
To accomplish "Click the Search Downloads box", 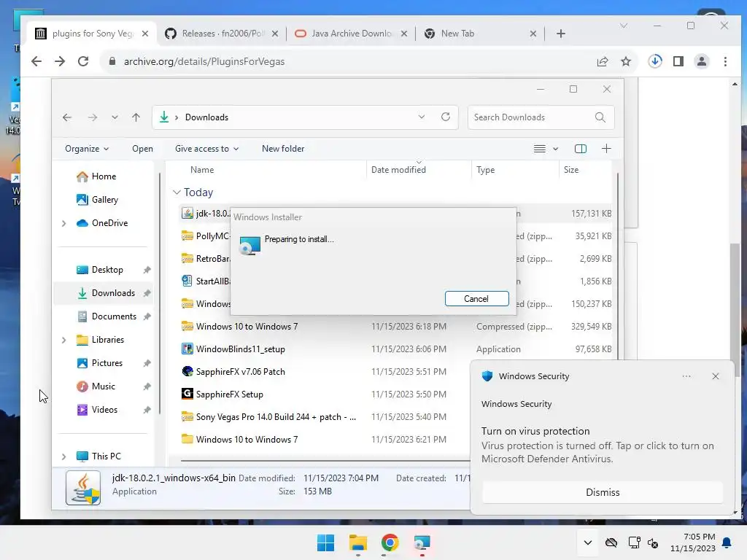I will pyautogui.click(x=541, y=117).
